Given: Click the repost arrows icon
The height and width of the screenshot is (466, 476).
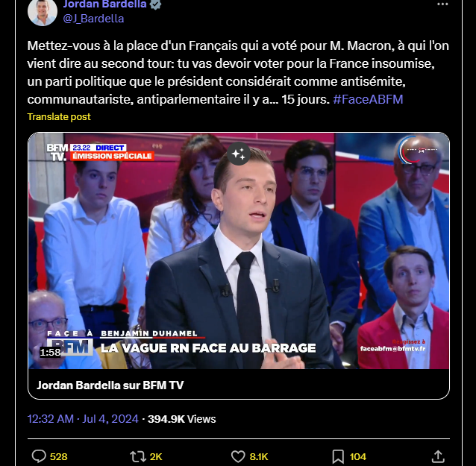Looking at the screenshot, I should coord(138,456).
